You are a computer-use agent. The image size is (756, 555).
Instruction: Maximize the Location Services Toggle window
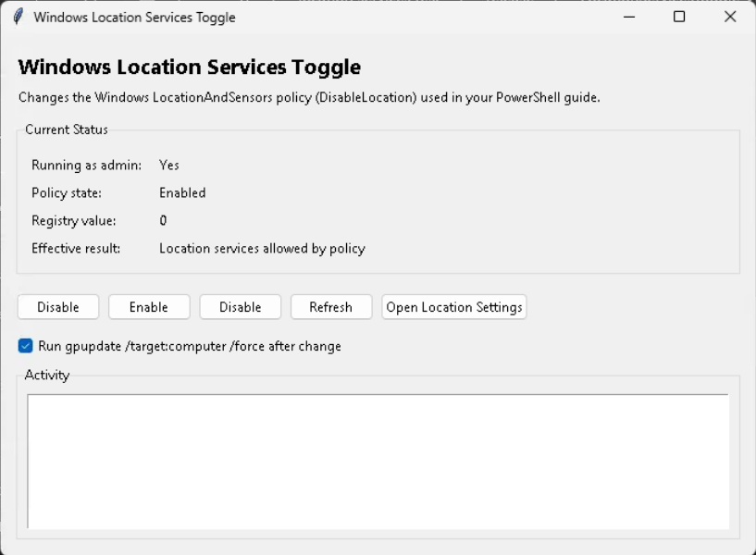pyautogui.click(x=679, y=17)
